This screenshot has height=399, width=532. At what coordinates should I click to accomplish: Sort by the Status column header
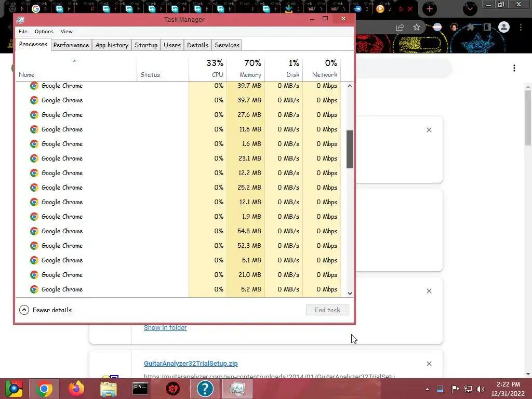coord(163,69)
